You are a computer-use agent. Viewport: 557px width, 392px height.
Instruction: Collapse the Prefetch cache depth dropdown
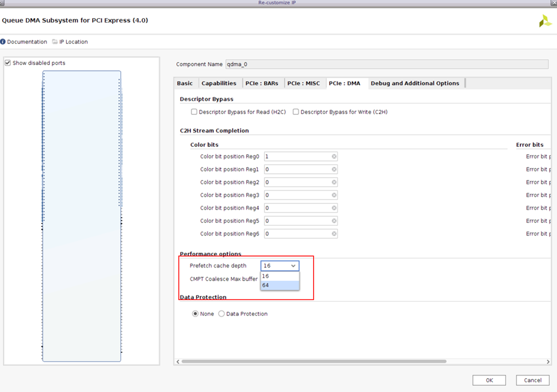click(x=293, y=266)
